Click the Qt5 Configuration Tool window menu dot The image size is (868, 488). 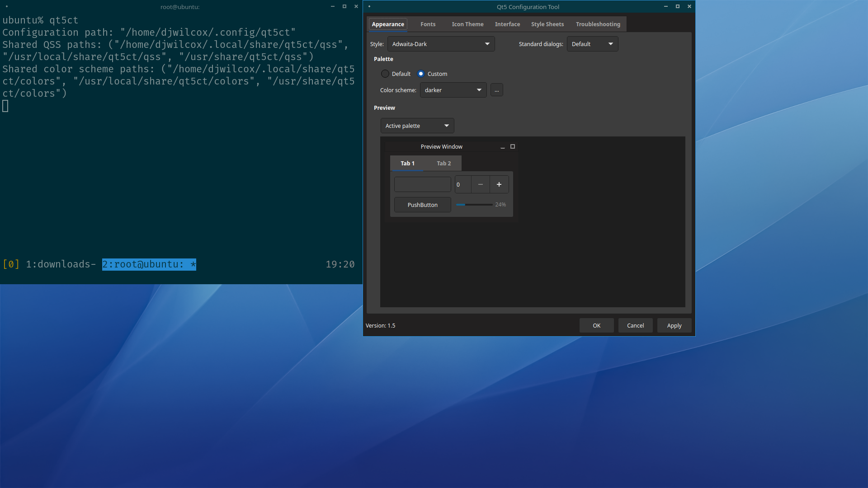[x=369, y=6]
